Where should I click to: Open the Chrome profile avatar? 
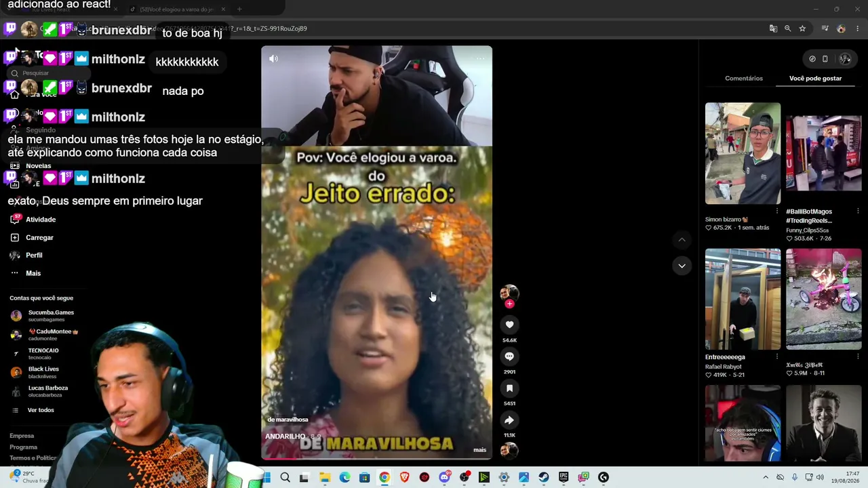(x=841, y=28)
